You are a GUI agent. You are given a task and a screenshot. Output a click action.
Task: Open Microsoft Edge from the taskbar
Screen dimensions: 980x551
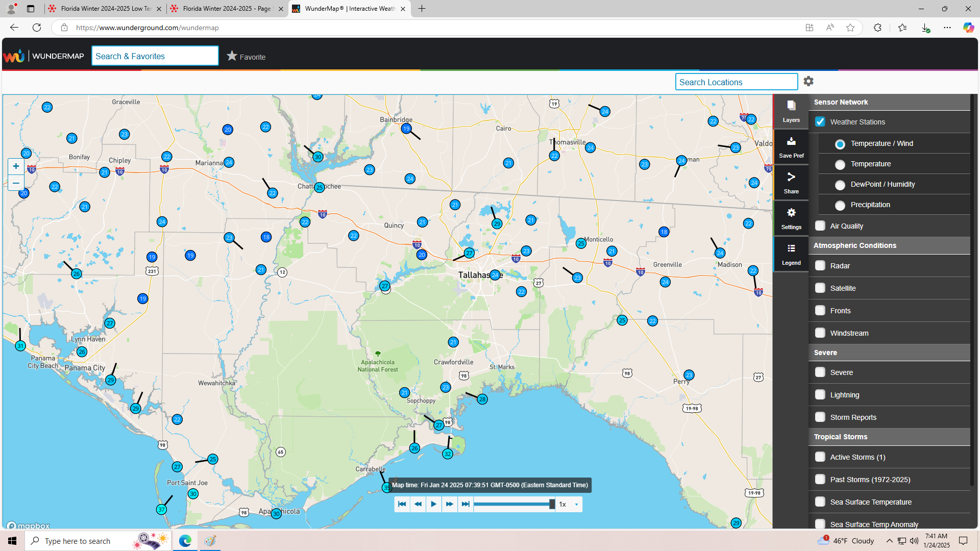click(185, 541)
